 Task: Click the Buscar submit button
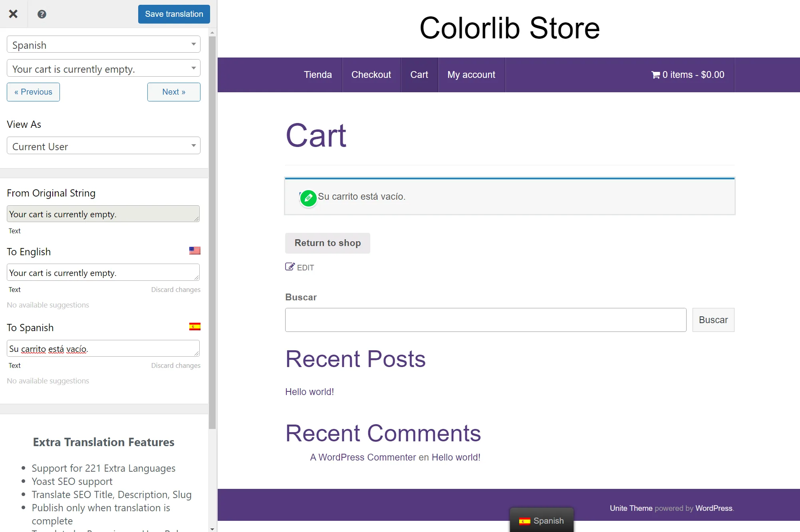click(713, 320)
